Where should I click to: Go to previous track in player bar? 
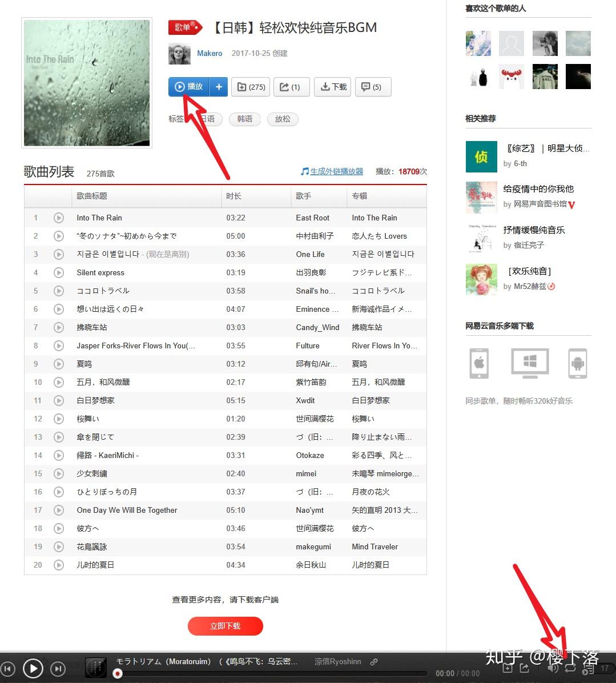point(7,669)
